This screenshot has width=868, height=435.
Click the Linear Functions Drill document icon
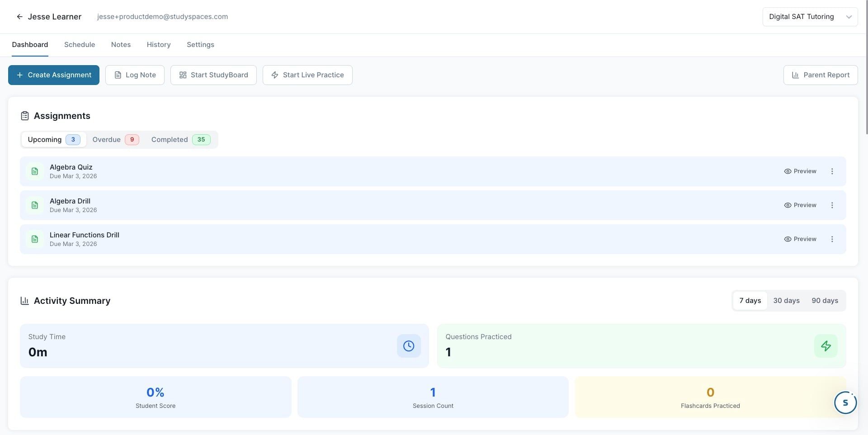35,239
